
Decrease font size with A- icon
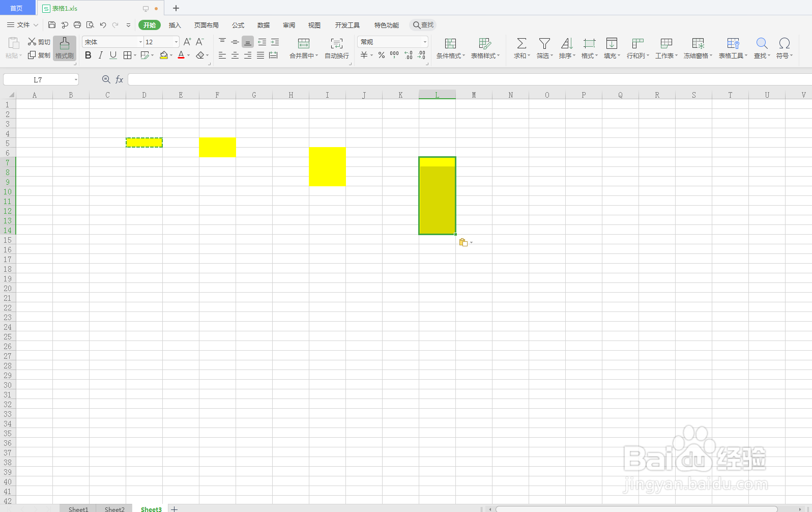pyautogui.click(x=200, y=42)
